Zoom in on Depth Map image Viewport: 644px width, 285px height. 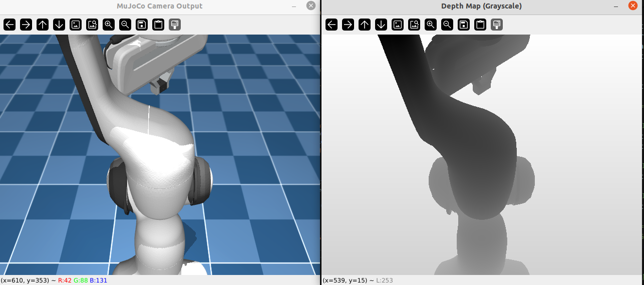(431, 24)
